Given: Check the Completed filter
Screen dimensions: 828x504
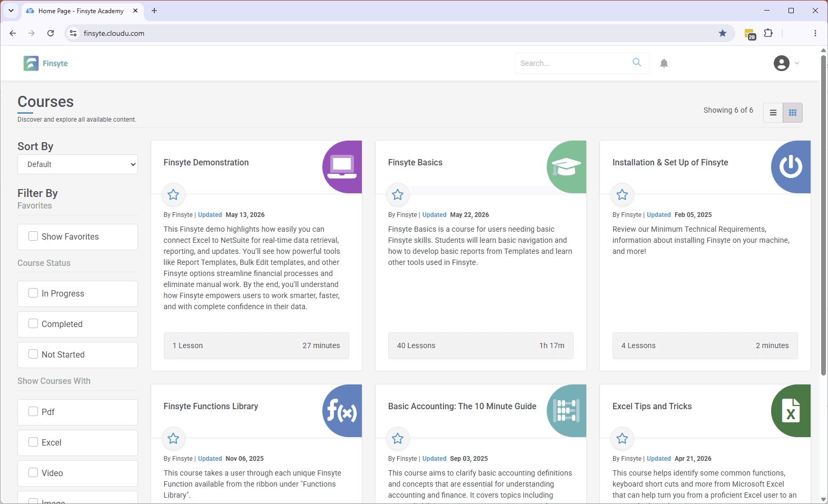Looking at the screenshot, I should click(x=33, y=324).
